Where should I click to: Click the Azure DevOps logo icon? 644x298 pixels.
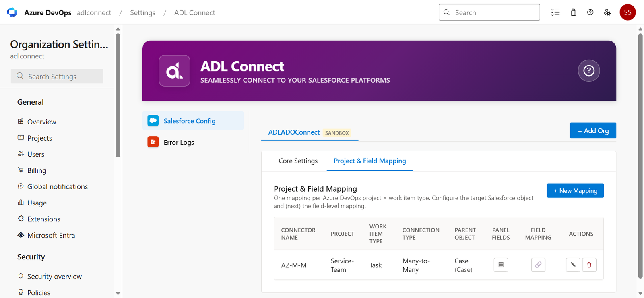coord(12,12)
